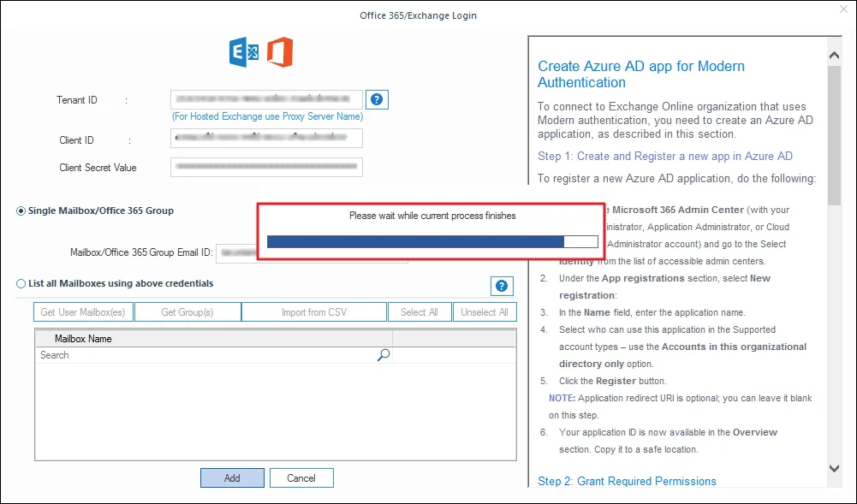Click the help panel scrollbar thumb
This screenshot has width=857, height=504.
coord(834,136)
